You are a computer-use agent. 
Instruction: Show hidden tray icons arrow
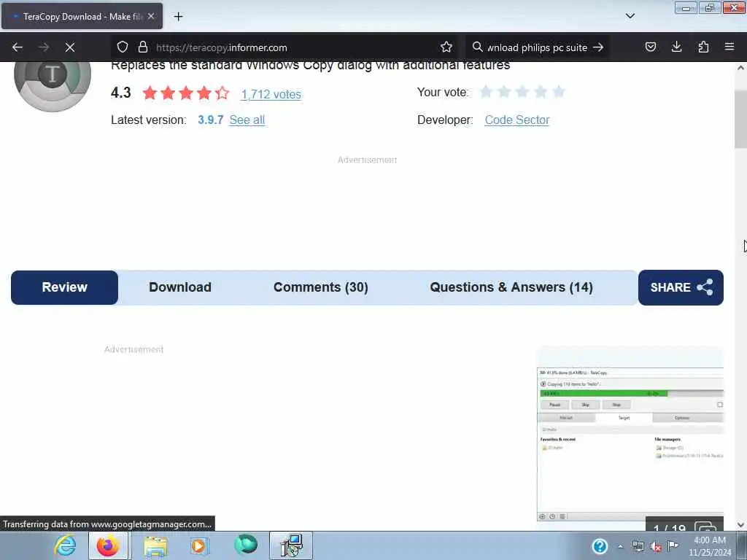[620, 547]
